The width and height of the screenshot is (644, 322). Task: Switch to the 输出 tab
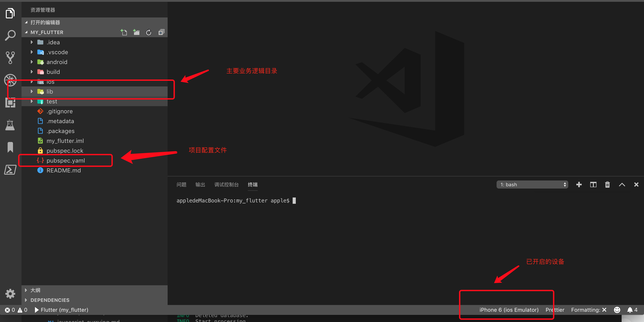(x=200, y=185)
